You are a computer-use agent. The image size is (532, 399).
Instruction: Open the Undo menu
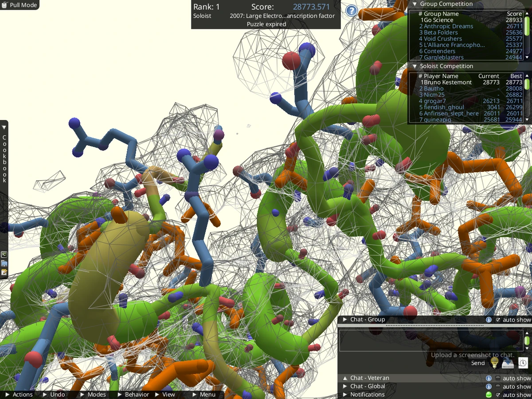[54, 395]
